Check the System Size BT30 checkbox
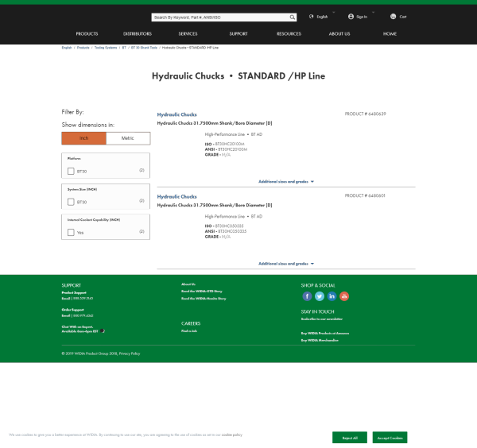Image resolution: width=477 pixels, height=448 pixels. 71,202
